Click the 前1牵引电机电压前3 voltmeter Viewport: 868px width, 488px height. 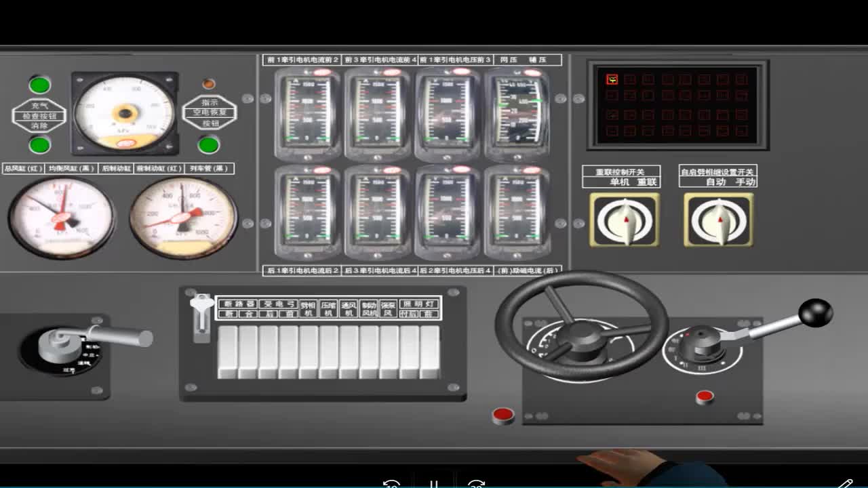point(448,113)
